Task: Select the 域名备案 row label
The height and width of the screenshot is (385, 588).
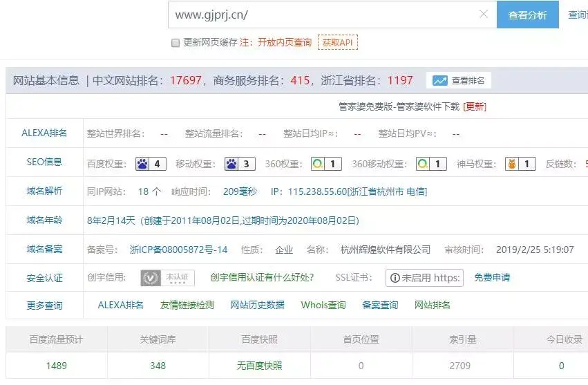Action: pyautogui.click(x=44, y=249)
